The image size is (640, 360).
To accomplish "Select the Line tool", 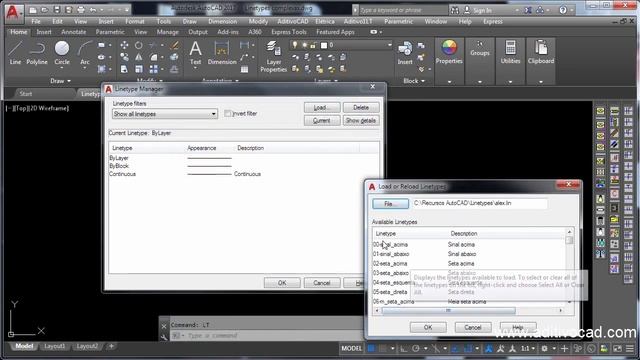I will point(15,53).
